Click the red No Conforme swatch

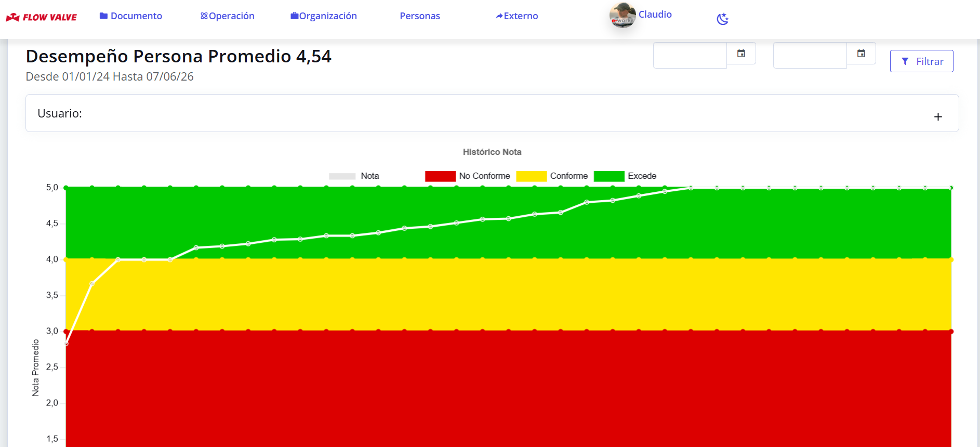440,176
